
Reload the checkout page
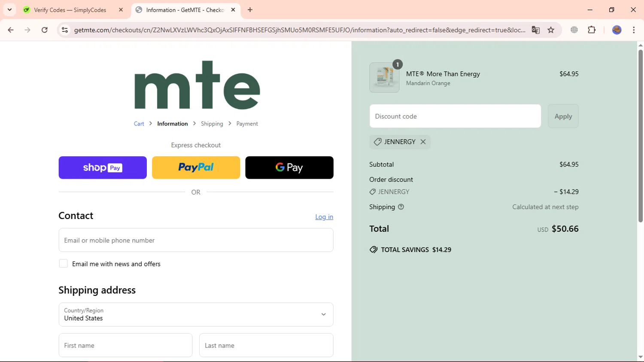pyautogui.click(x=45, y=30)
